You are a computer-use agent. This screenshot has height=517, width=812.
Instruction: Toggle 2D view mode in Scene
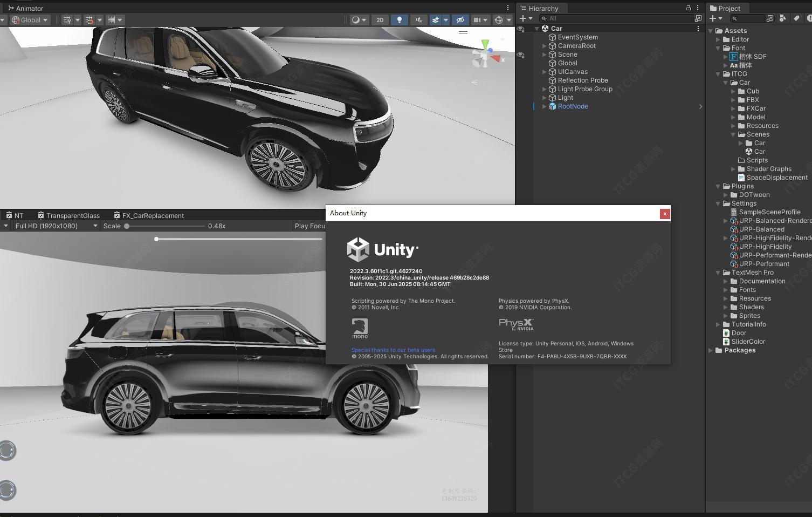click(380, 20)
